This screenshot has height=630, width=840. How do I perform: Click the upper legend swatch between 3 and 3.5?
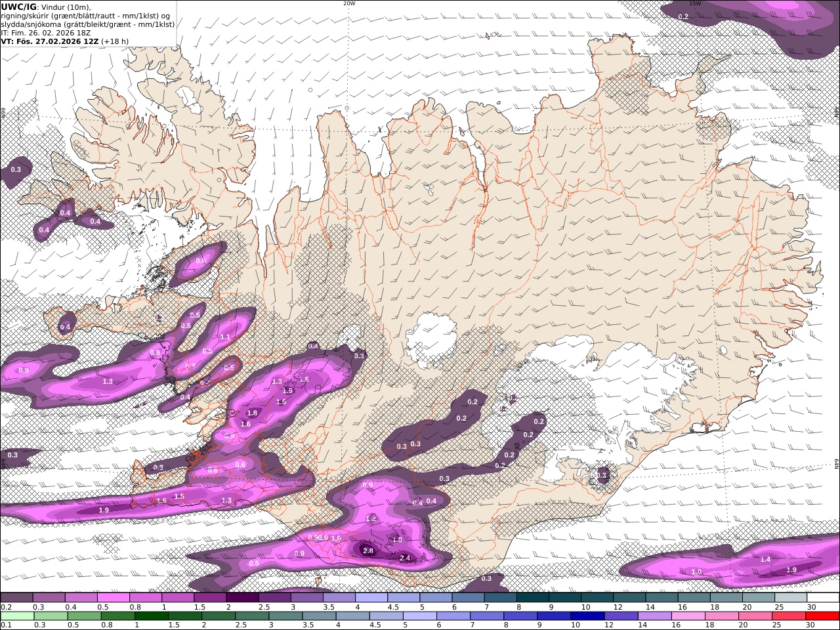tap(306, 598)
